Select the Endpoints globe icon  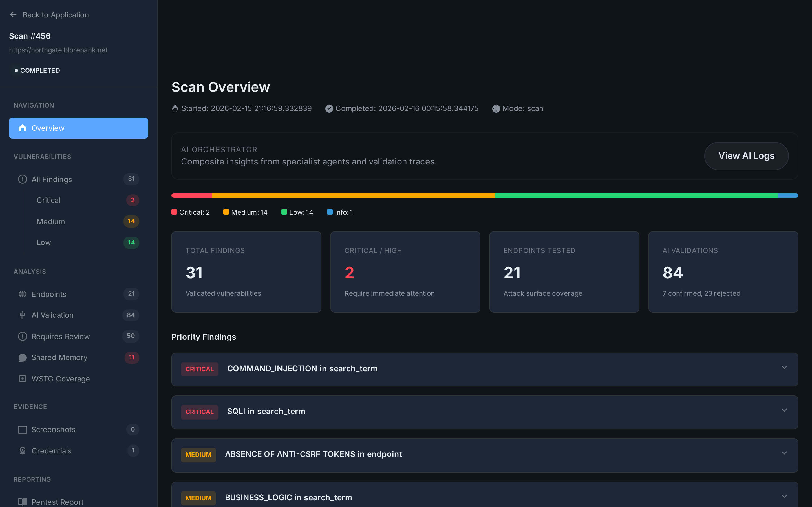coord(22,294)
